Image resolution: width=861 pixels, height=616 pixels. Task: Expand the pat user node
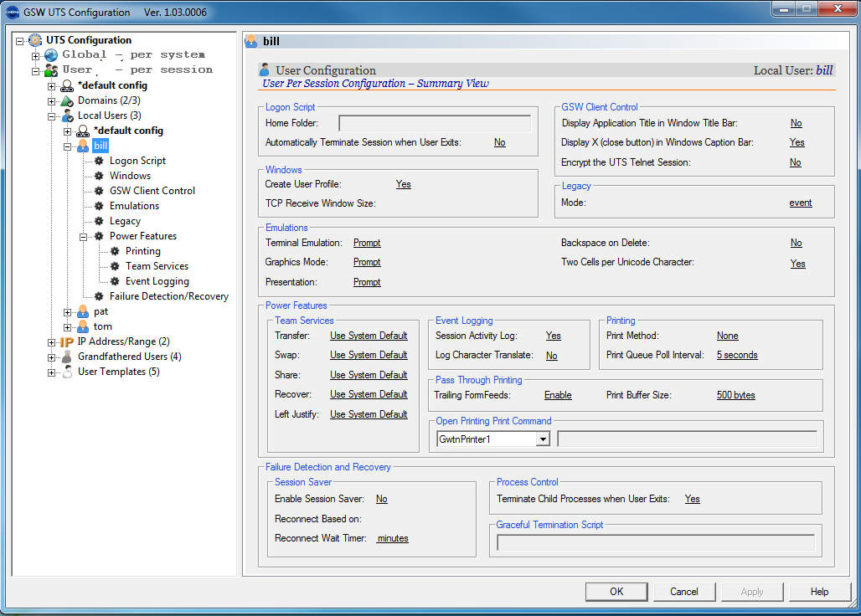[68, 313]
